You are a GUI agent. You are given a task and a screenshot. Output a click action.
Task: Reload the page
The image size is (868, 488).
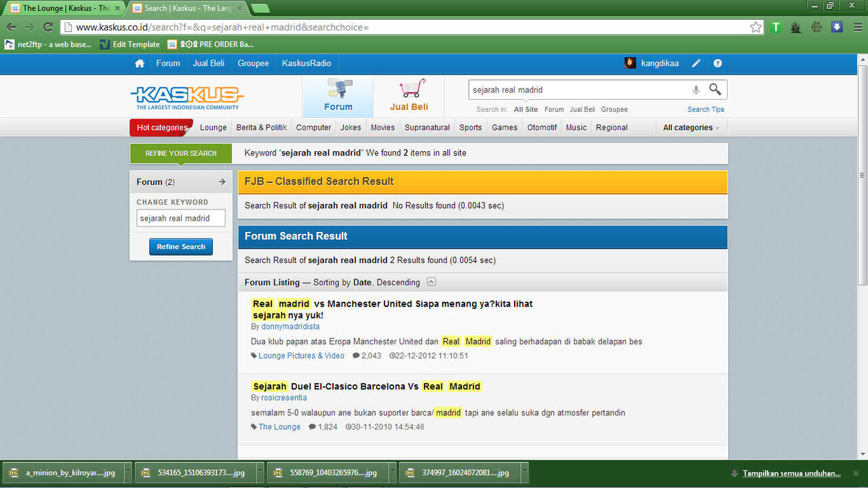pyautogui.click(x=47, y=27)
